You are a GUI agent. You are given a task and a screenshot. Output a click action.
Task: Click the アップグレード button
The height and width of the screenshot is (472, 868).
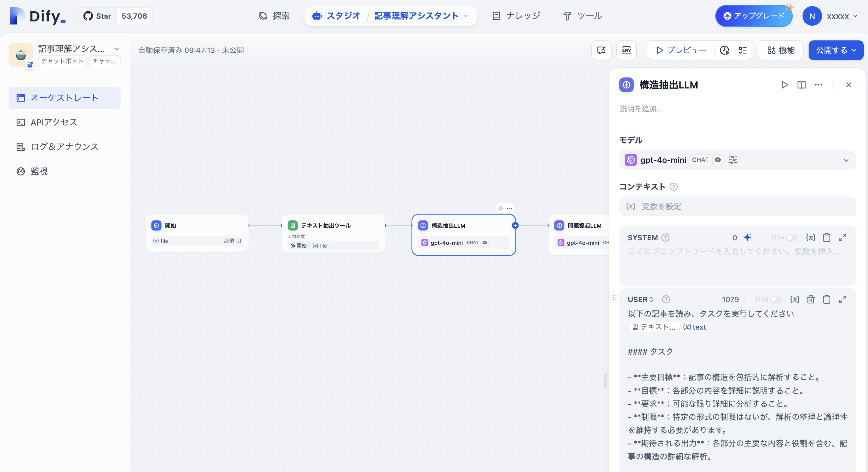[x=754, y=16]
